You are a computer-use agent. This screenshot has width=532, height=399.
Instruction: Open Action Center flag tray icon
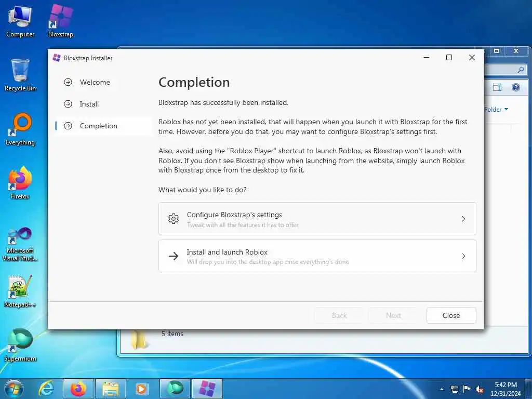[467, 389]
